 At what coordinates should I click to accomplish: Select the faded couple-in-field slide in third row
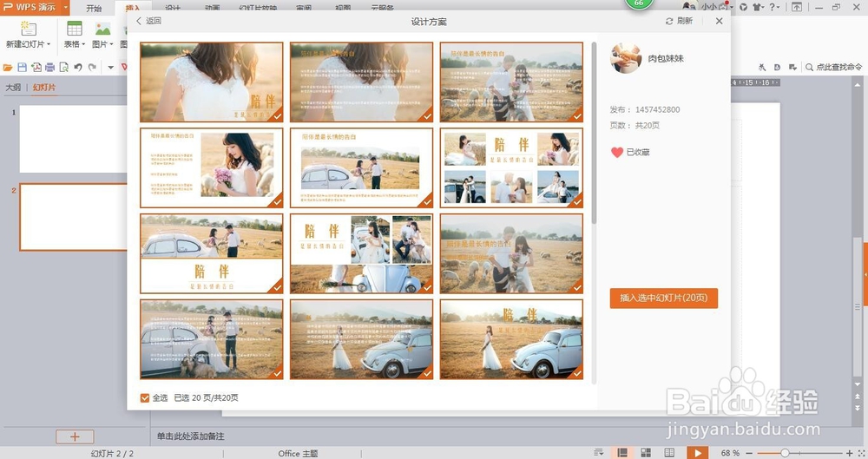(511, 253)
